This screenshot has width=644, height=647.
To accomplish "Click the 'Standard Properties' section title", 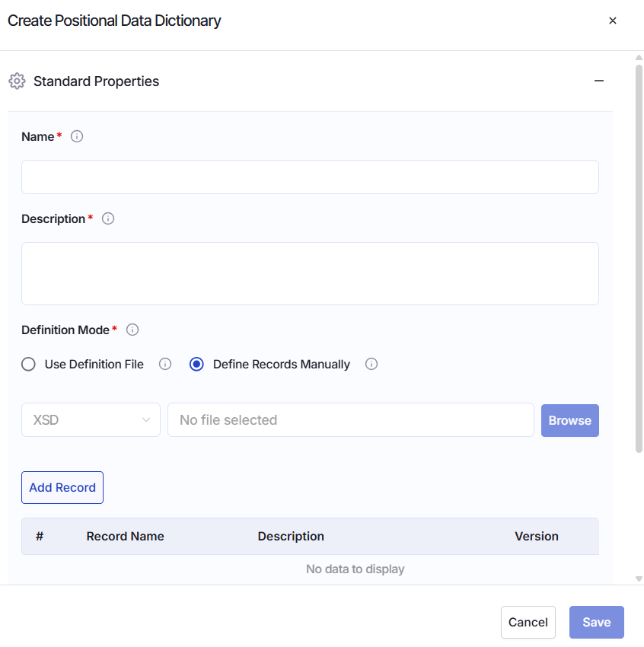I will [96, 81].
